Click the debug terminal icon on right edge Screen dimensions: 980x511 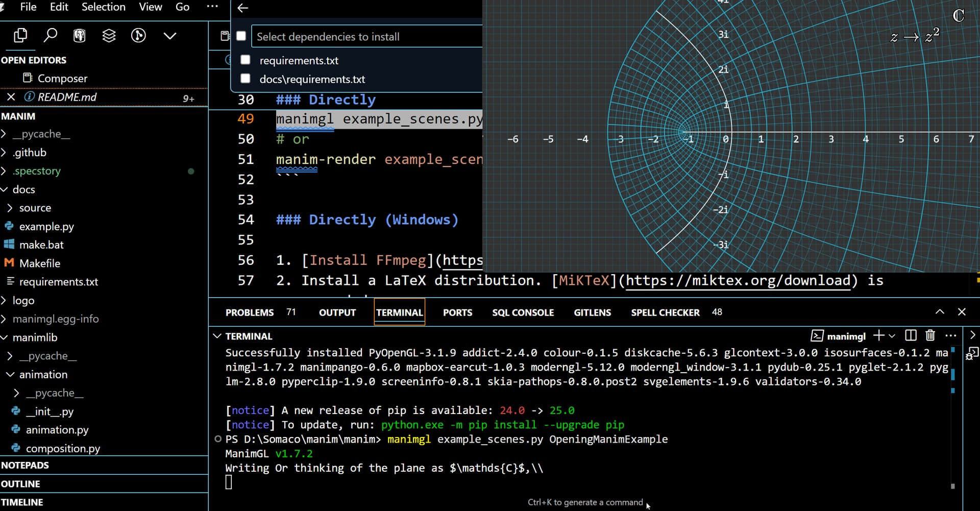tap(972, 353)
